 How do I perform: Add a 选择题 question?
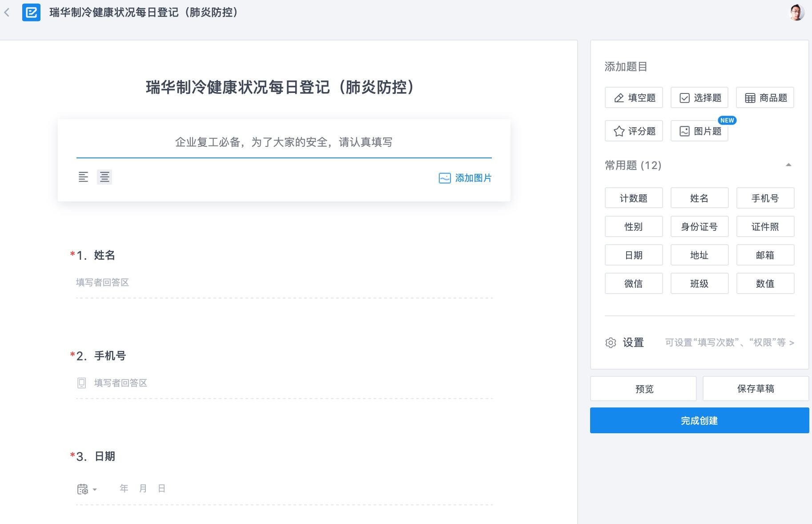pos(699,98)
